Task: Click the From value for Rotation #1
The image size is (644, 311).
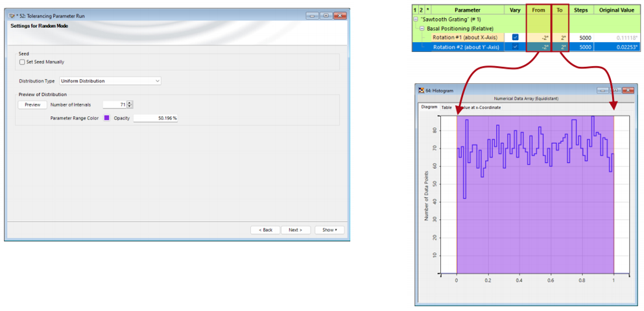Action: coord(538,38)
